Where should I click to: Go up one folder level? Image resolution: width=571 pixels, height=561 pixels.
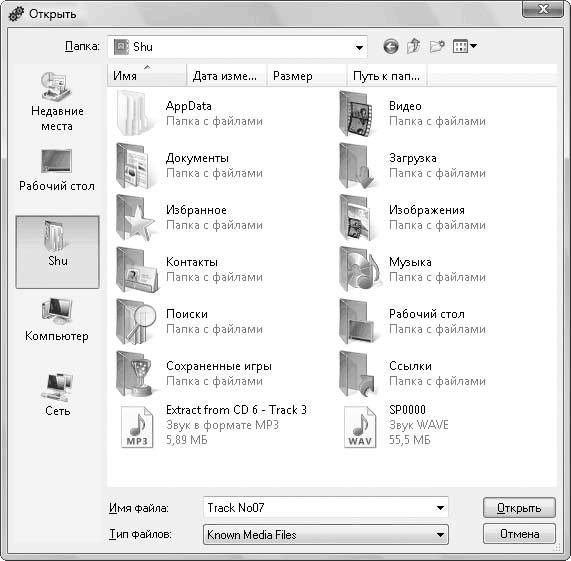coord(414,46)
